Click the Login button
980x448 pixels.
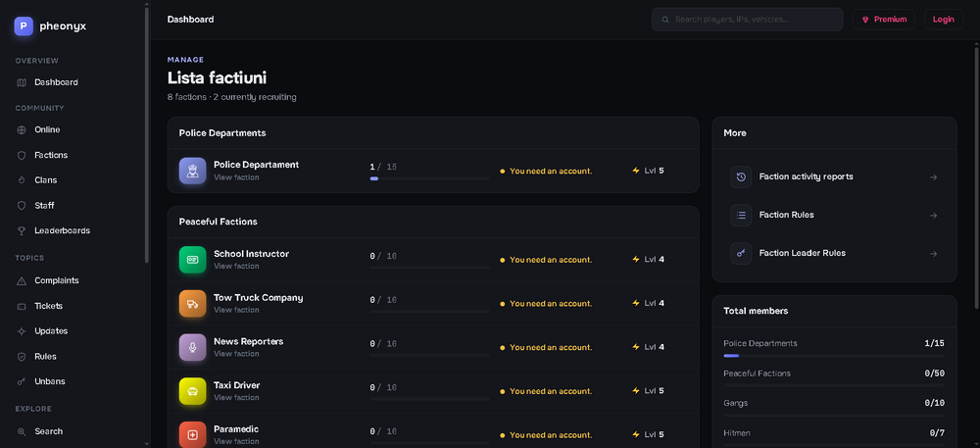[x=943, y=20]
